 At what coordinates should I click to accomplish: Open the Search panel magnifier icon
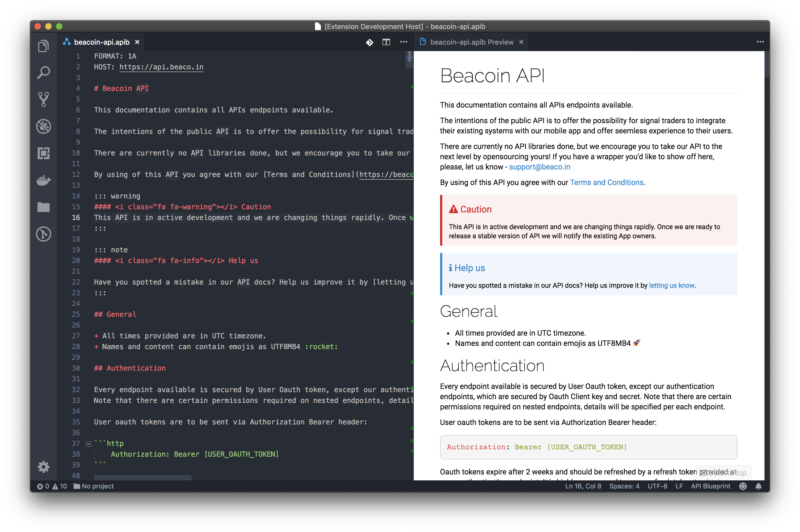43,73
